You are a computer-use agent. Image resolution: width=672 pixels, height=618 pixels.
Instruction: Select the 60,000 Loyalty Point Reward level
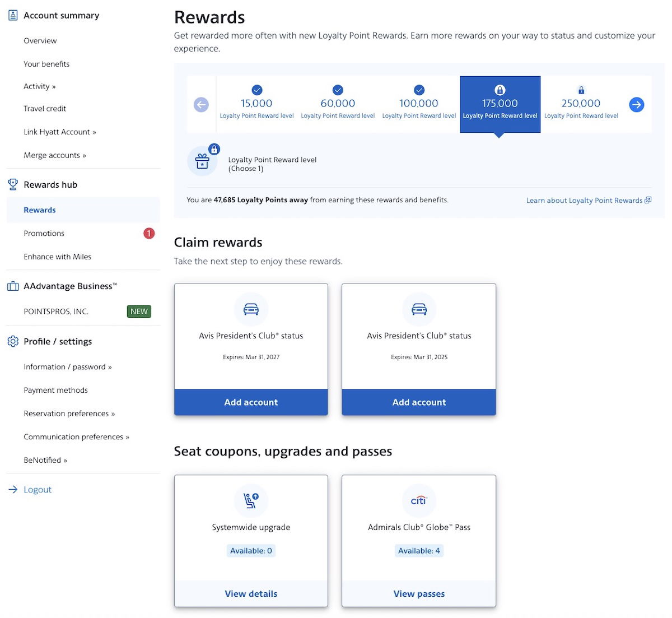[x=338, y=104]
